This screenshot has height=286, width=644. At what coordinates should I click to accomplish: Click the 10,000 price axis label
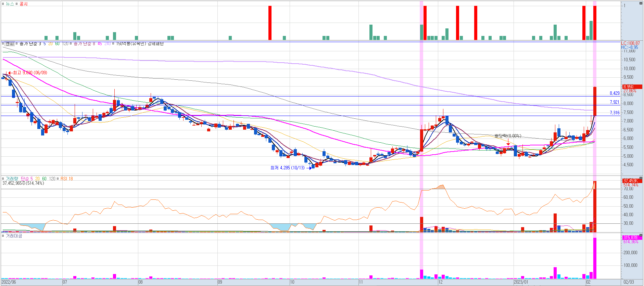click(x=629, y=68)
